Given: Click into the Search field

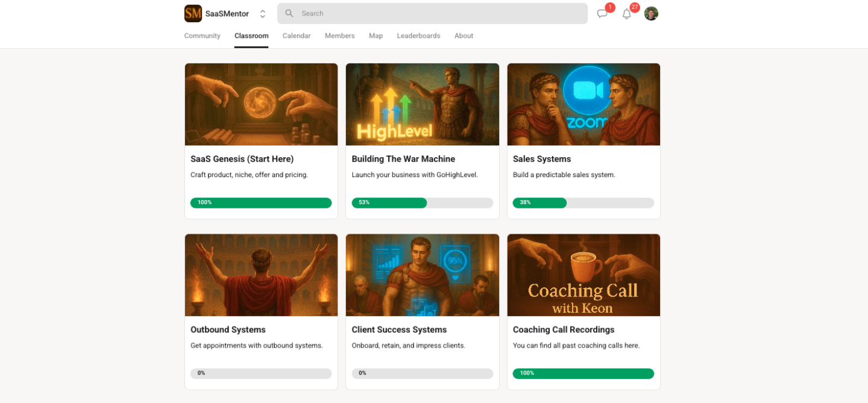Looking at the screenshot, I should [432, 13].
